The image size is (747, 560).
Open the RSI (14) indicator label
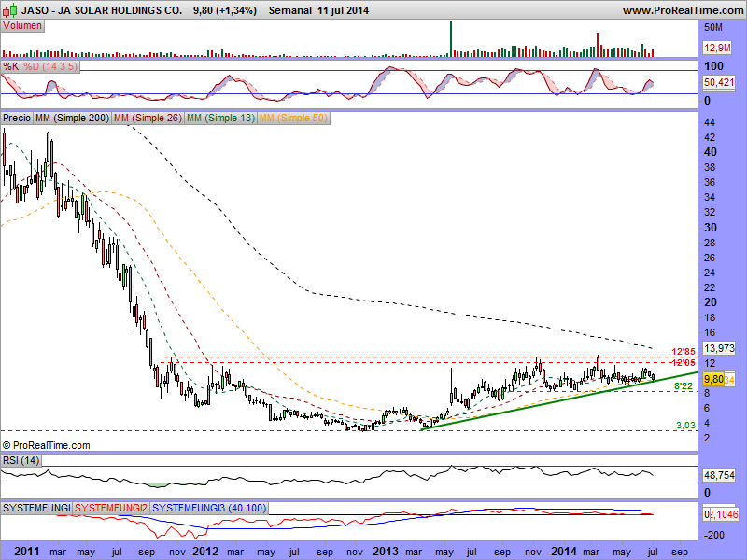point(21,460)
